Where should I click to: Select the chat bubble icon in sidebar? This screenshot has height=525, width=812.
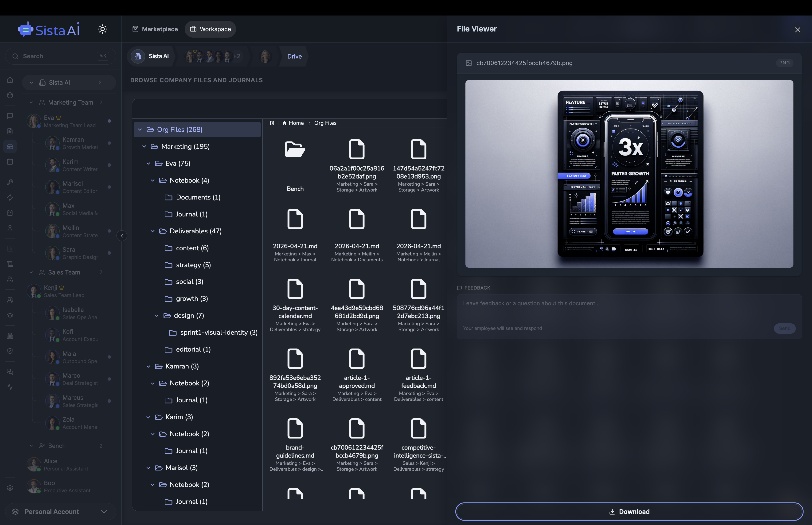click(x=10, y=116)
